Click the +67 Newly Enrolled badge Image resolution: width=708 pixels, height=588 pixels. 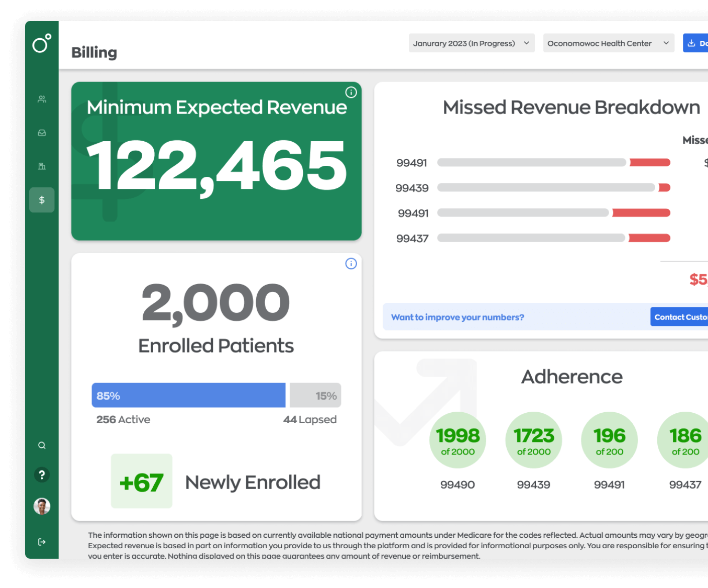coord(141,481)
